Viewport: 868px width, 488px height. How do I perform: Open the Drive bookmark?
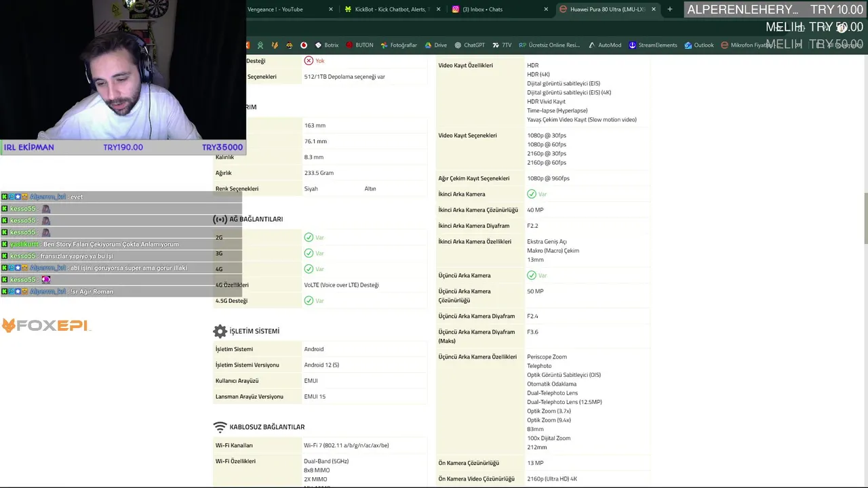(435, 45)
